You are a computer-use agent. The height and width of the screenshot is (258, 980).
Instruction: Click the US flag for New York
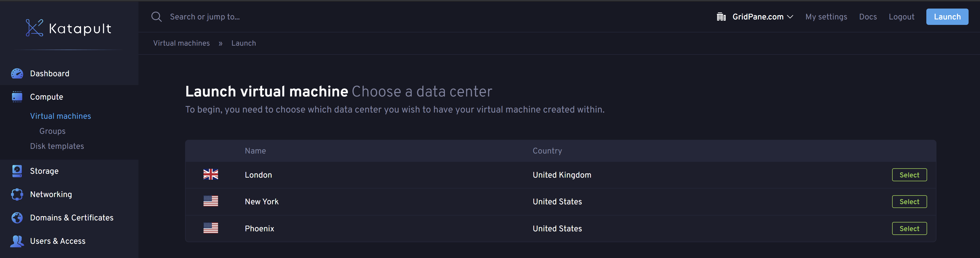[x=211, y=201]
